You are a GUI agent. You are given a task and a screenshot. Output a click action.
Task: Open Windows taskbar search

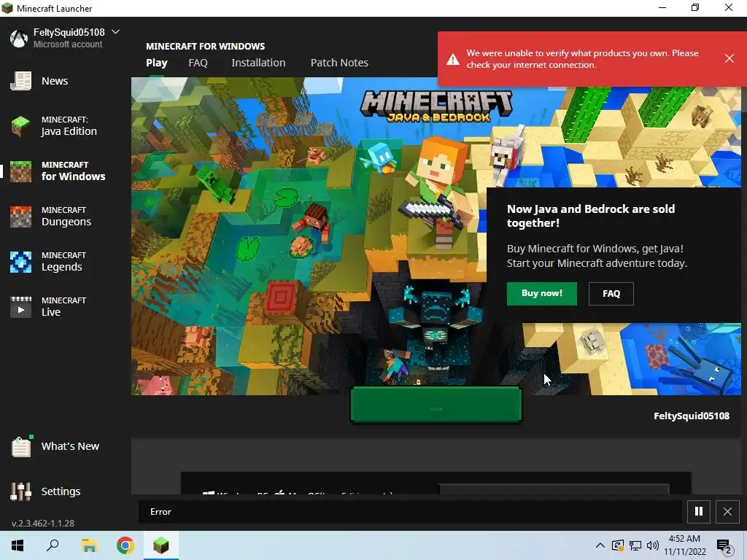(x=53, y=545)
